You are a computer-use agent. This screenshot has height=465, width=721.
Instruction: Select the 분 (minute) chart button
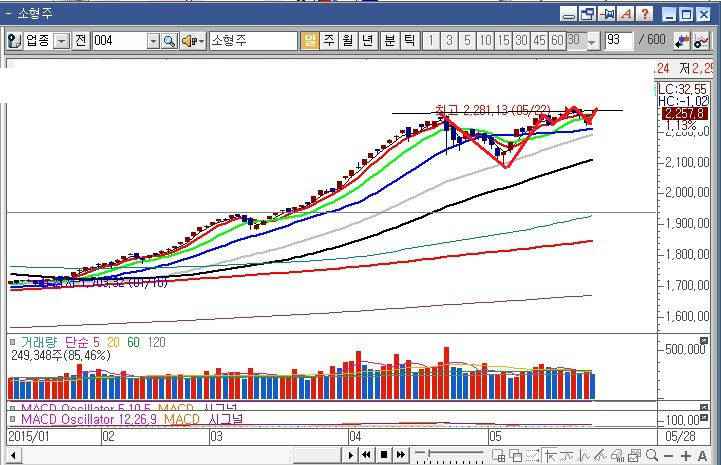pyautogui.click(x=388, y=41)
